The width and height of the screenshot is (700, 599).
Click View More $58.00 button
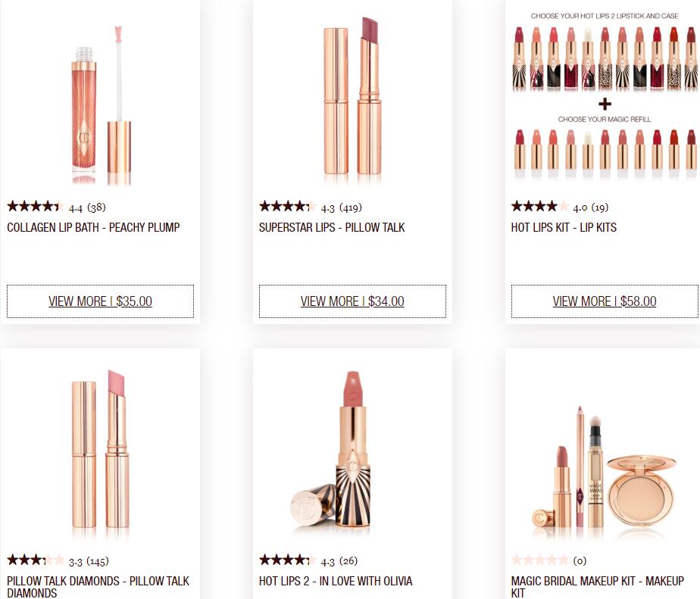pos(605,301)
